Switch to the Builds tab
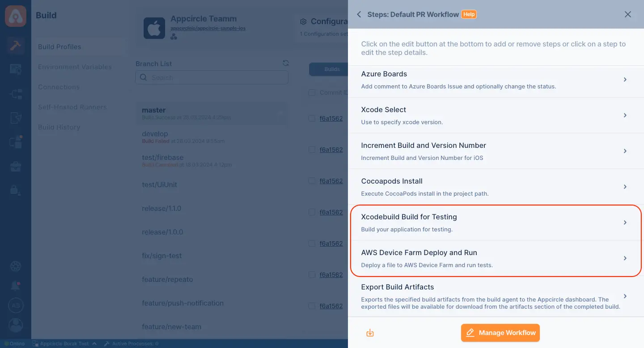Image resolution: width=644 pixels, height=348 pixels. 332,69
